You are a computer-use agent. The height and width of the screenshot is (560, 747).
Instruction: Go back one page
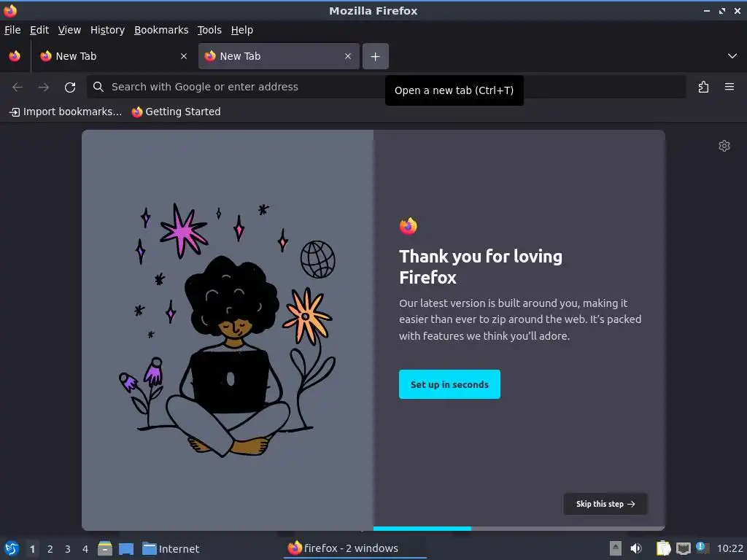(18, 87)
